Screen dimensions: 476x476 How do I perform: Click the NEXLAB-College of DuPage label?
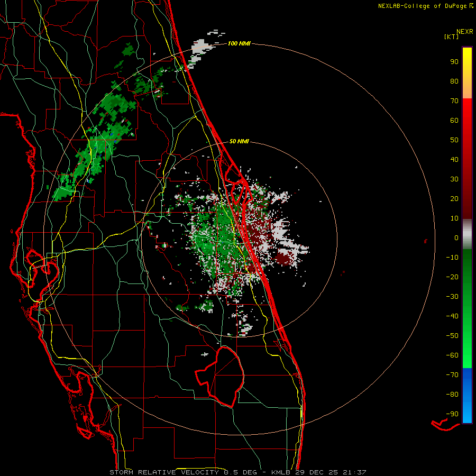(x=422, y=6)
